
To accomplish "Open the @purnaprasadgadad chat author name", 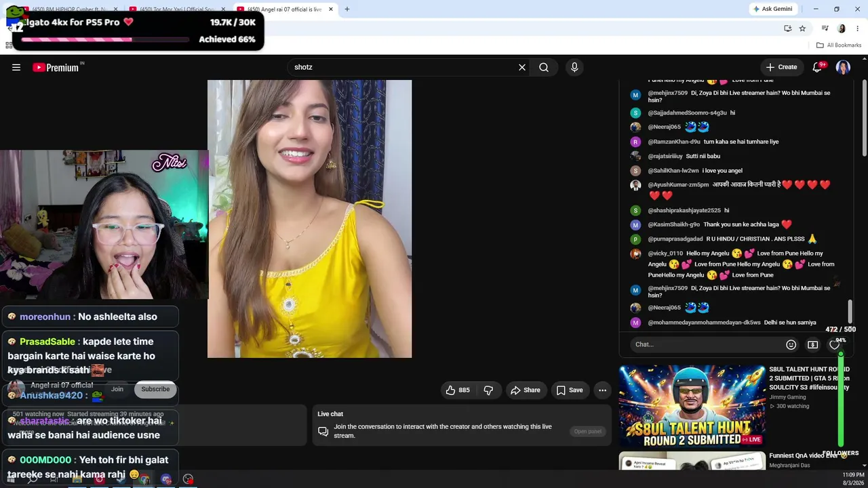I will (675, 239).
